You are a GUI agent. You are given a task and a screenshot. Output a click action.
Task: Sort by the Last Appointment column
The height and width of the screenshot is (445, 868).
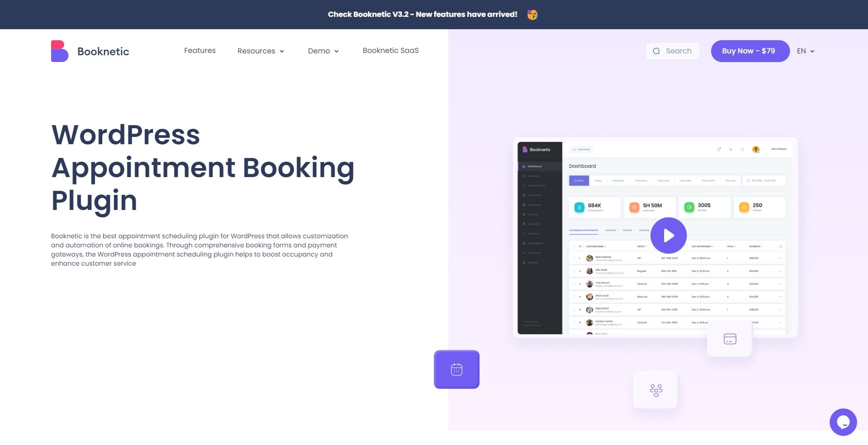pos(702,246)
